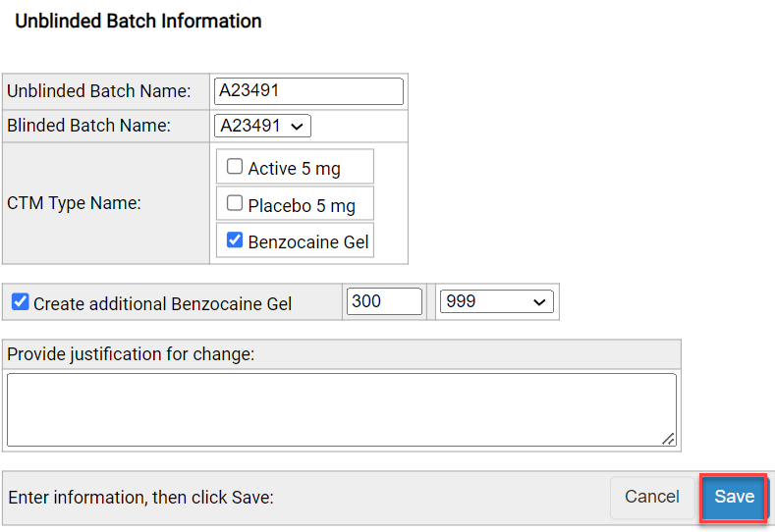The height and width of the screenshot is (532, 775).
Task: Expand the dropdown showing 999
Action: (498, 302)
